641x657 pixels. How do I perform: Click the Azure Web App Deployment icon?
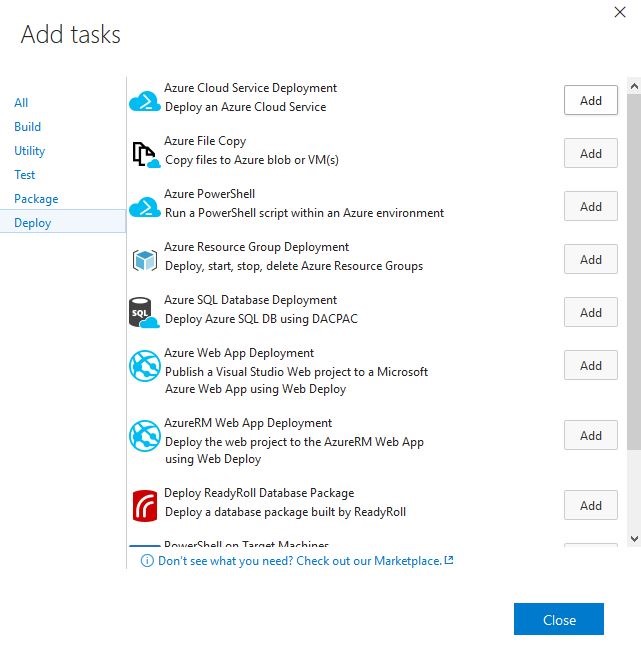tap(145, 366)
